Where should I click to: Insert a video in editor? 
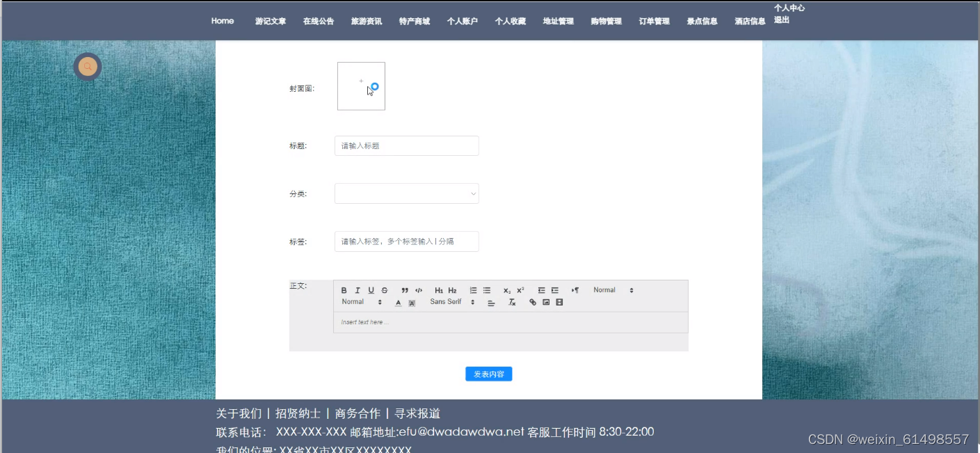[559, 303]
